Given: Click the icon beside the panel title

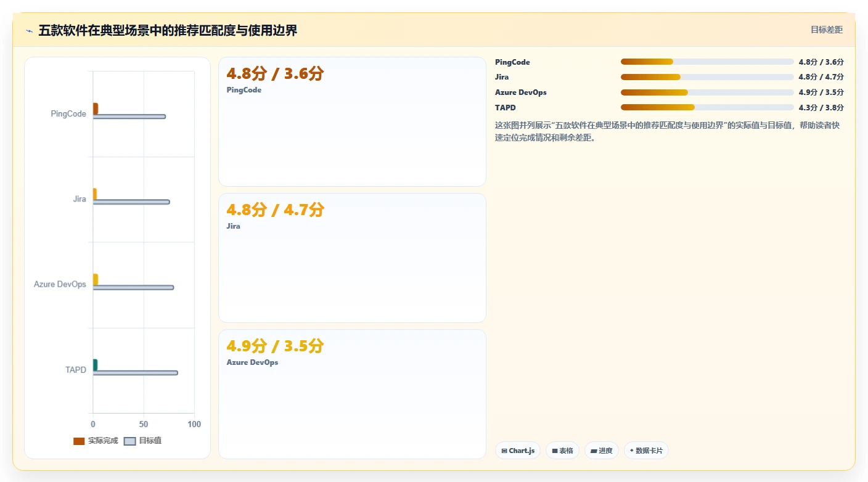Looking at the screenshot, I should coord(30,31).
